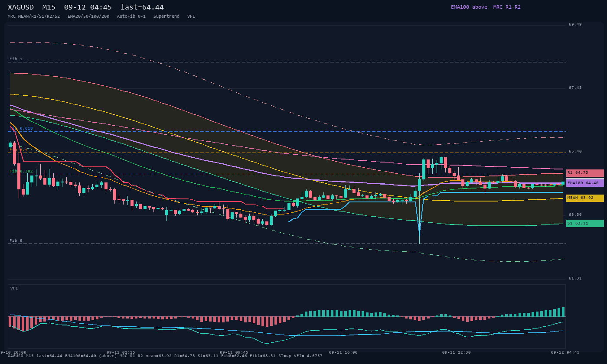This screenshot has width=607, height=364.
Task: Click the 09-12 04:45 timestamp in header
Action: (x=88, y=7)
